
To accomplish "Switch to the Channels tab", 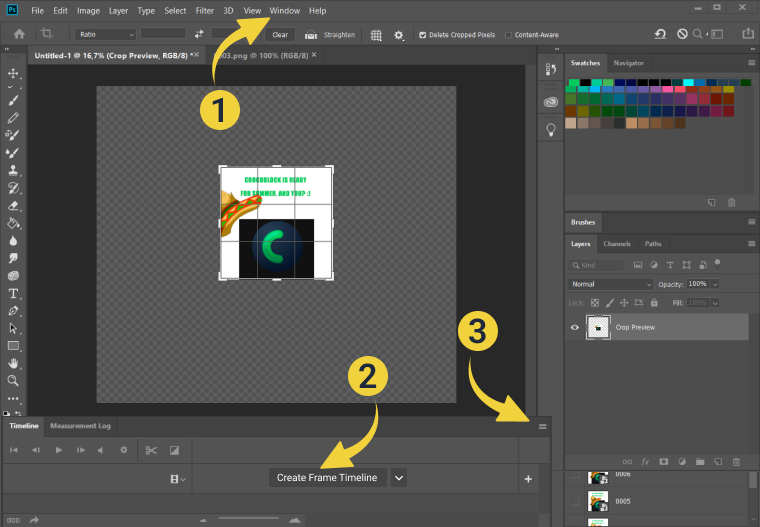I will click(617, 243).
